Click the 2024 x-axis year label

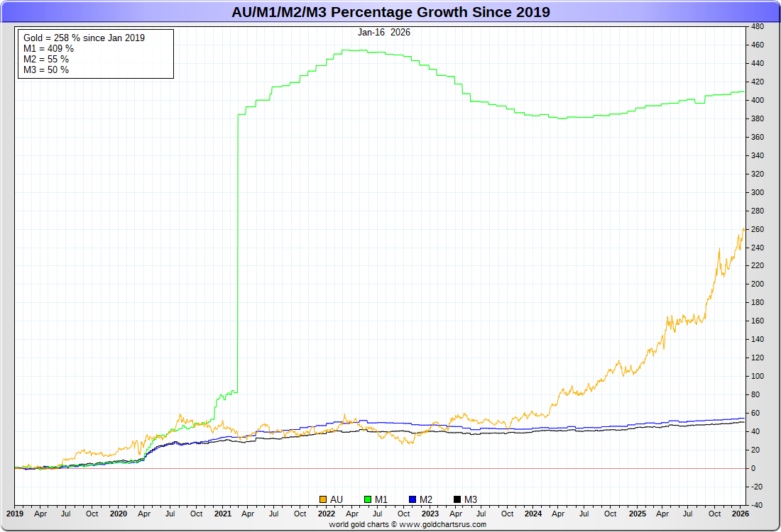click(533, 514)
